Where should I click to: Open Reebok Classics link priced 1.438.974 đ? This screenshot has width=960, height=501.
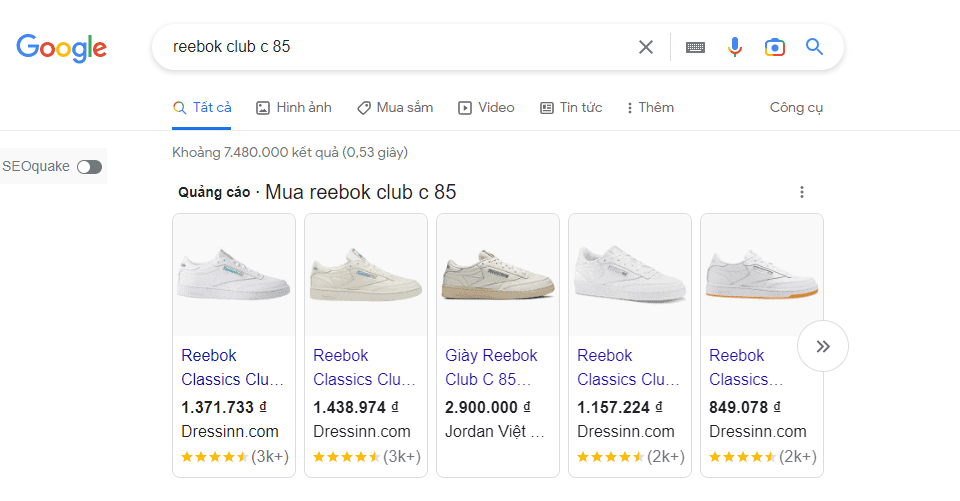[364, 367]
